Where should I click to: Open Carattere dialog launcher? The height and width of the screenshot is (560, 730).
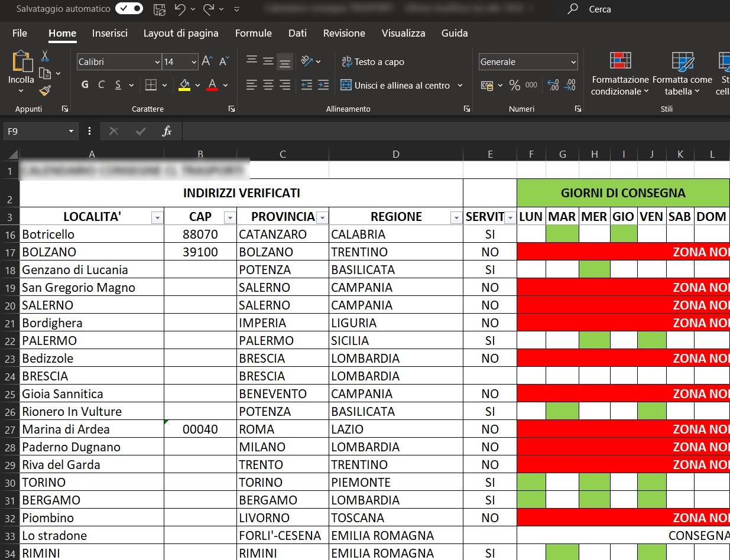click(232, 109)
